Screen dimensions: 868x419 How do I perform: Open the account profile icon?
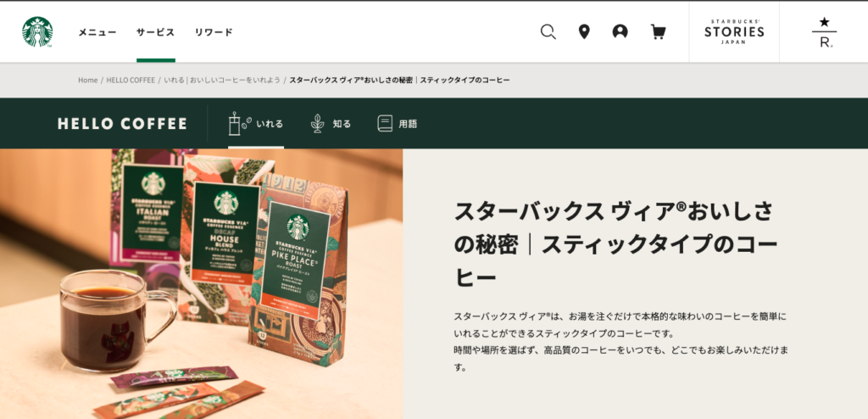[x=620, y=31]
